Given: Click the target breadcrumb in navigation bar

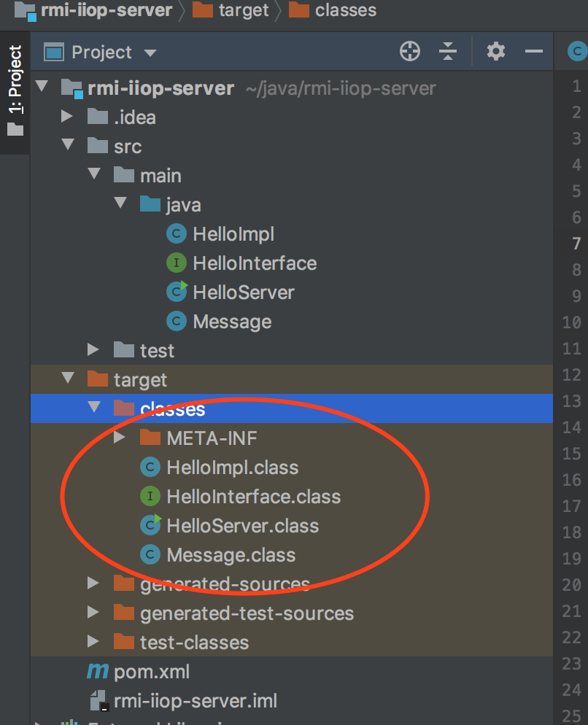Looking at the screenshot, I should tap(244, 10).
